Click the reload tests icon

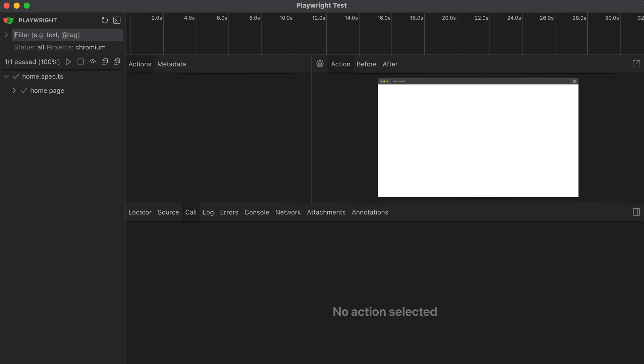point(105,20)
